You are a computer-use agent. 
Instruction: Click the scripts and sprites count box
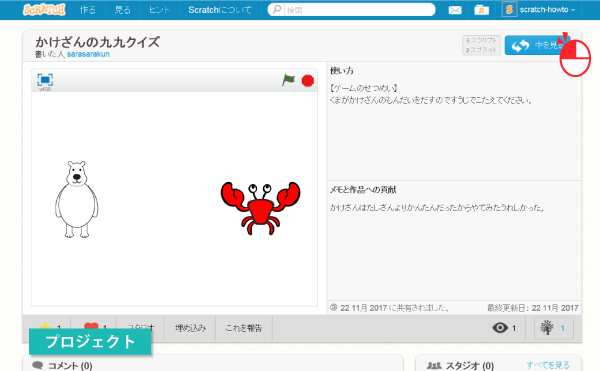click(481, 45)
